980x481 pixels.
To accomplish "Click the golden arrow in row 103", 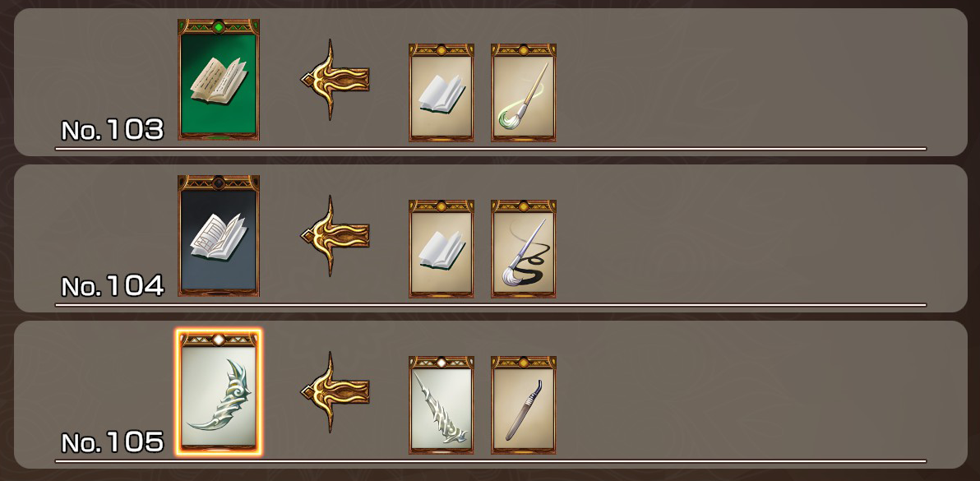I will (x=335, y=79).
